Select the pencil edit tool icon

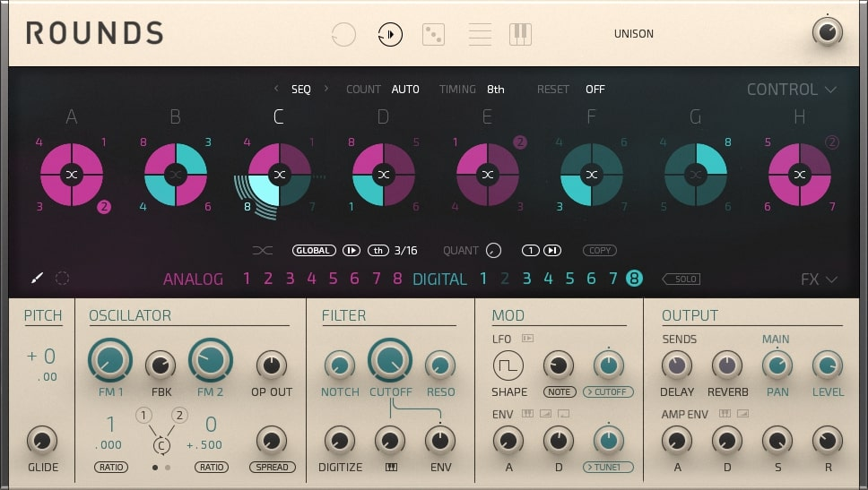click(x=37, y=279)
